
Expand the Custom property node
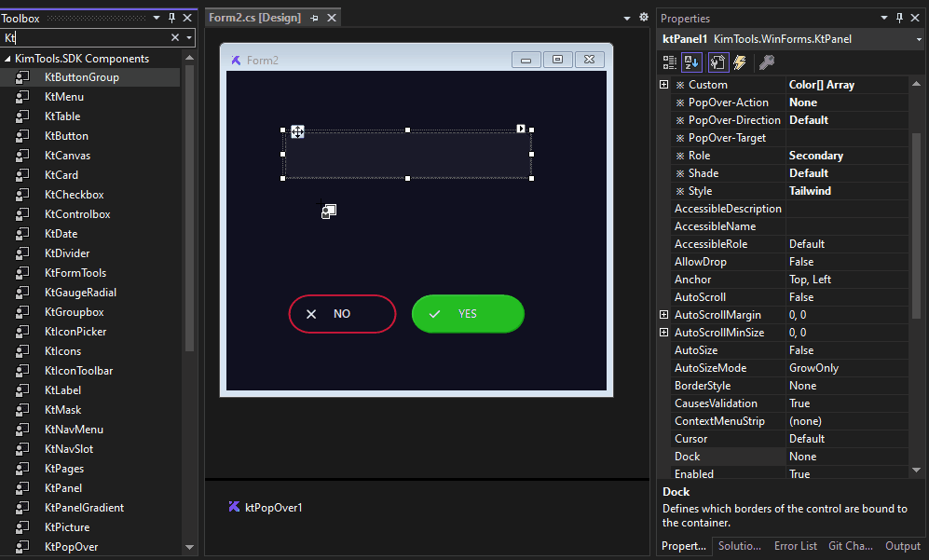point(663,85)
